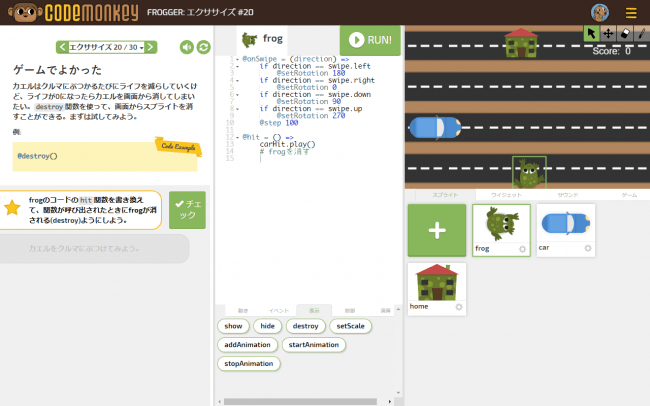Click the frog editor tab title
The height and width of the screenshot is (406, 650).
pos(262,39)
